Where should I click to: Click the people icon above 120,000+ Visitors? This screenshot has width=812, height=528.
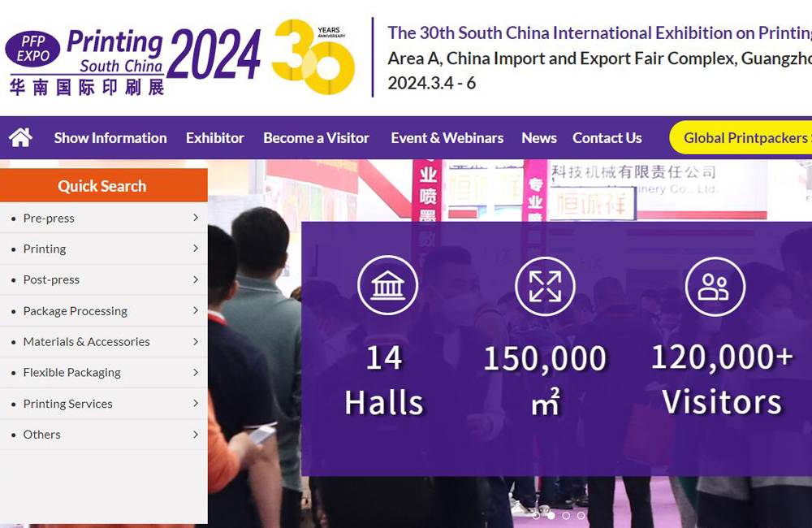(x=715, y=287)
